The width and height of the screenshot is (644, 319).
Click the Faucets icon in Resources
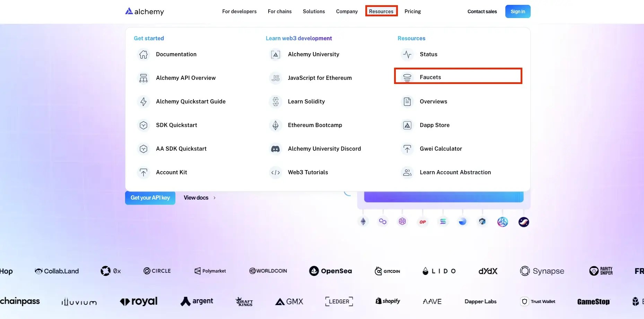tap(407, 77)
